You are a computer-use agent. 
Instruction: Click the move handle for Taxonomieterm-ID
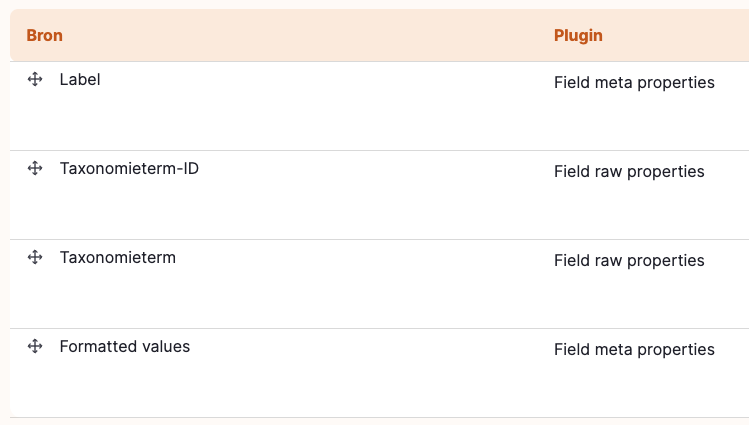(x=35, y=168)
